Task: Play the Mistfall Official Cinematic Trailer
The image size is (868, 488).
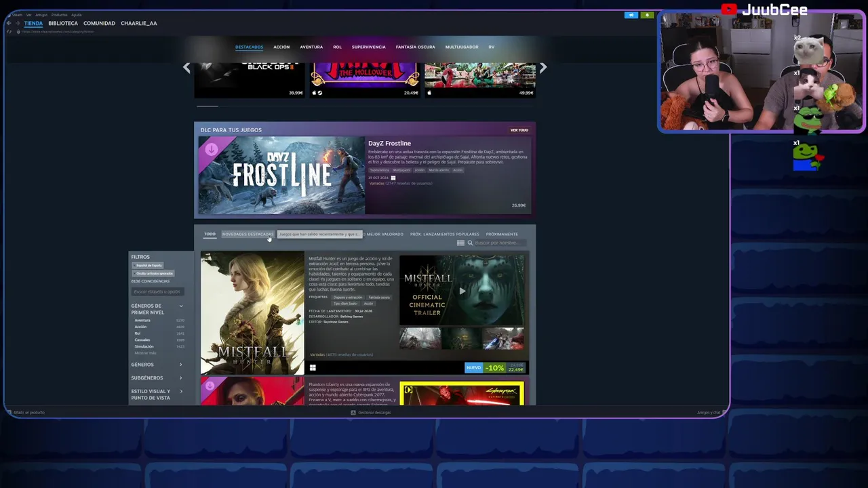Action: (x=462, y=291)
